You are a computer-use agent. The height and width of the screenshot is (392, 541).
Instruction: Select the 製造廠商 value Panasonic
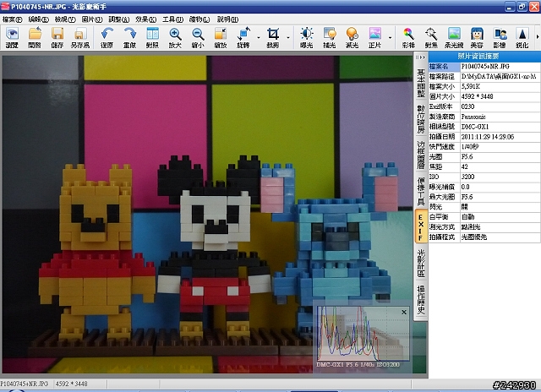click(x=473, y=117)
